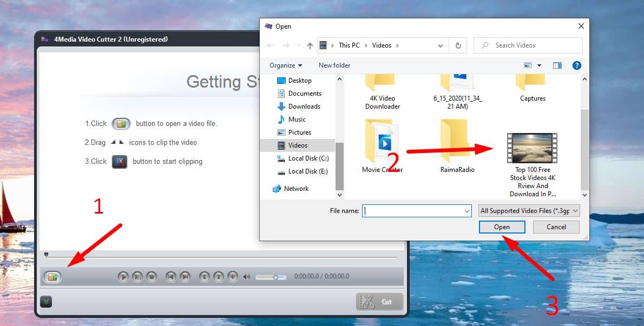
Task: Click the set start point button
Action: click(204, 277)
